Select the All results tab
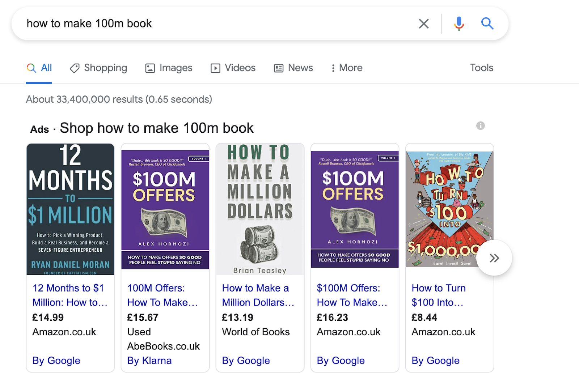 39,68
